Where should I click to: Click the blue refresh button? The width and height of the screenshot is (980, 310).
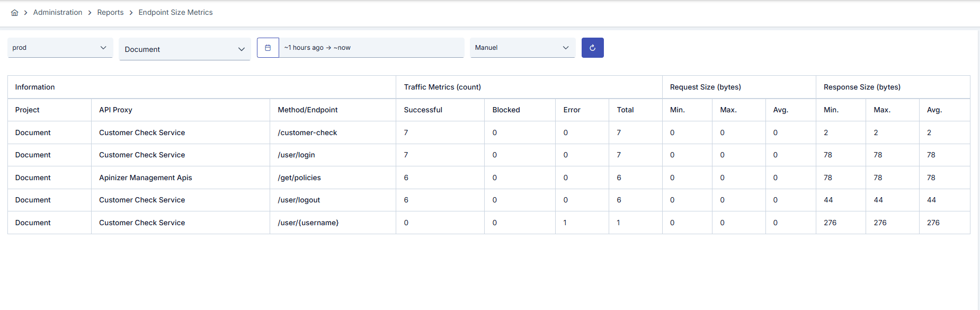pyautogui.click(x=592, y=48)
